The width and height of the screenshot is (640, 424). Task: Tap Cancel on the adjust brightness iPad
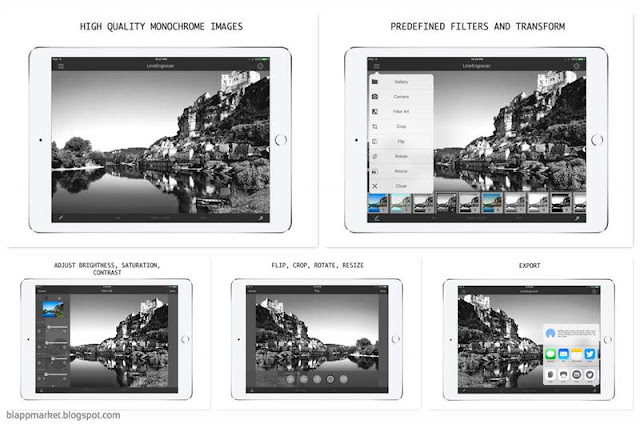[42, 291]
